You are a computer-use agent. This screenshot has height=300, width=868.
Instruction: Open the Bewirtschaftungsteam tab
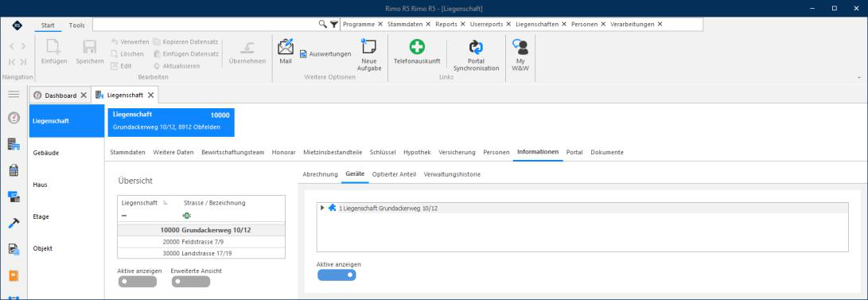pyautogui.click(x=232, y=152)
